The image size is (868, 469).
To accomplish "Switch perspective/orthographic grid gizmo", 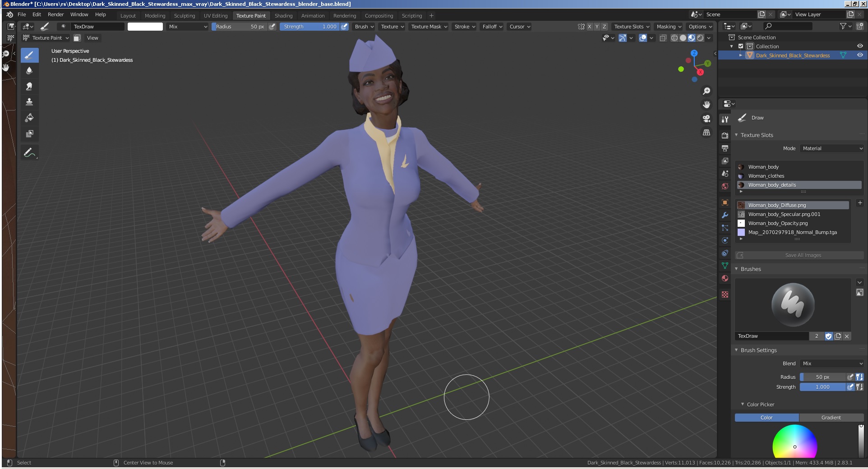I will pos(706,133).
